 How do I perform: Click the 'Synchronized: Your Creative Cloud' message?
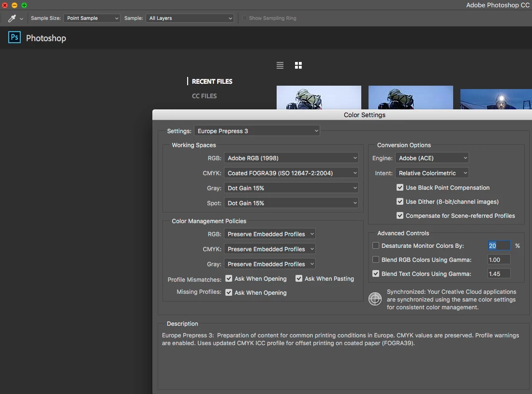point(451,299)
